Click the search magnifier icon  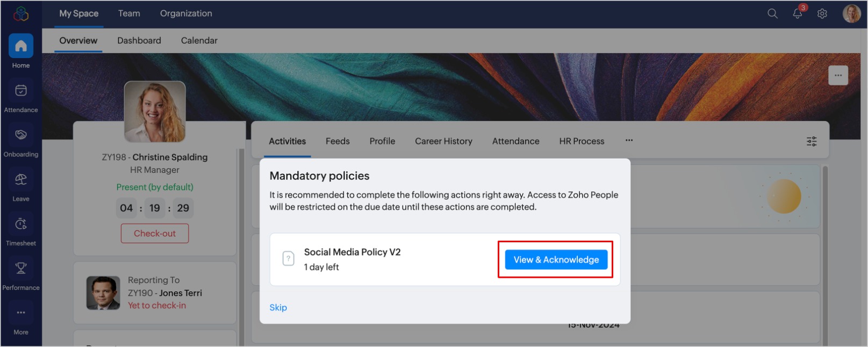coord(772,13)
